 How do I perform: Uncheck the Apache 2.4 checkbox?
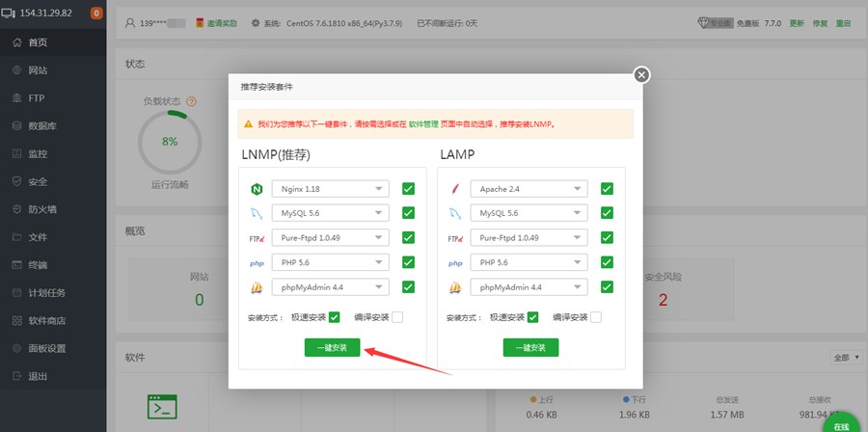pyautogui.click(x=607, y=189)
